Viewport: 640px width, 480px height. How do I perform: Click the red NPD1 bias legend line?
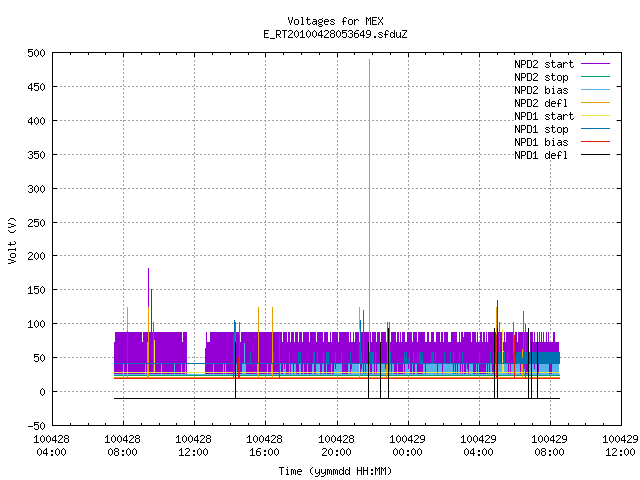tap(596, 142)
